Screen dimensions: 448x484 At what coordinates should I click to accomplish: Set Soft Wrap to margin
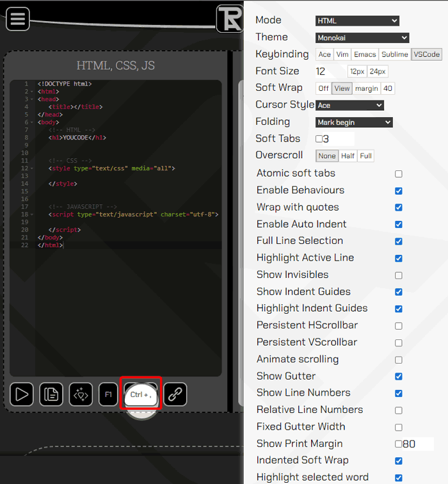pos(367,88)
